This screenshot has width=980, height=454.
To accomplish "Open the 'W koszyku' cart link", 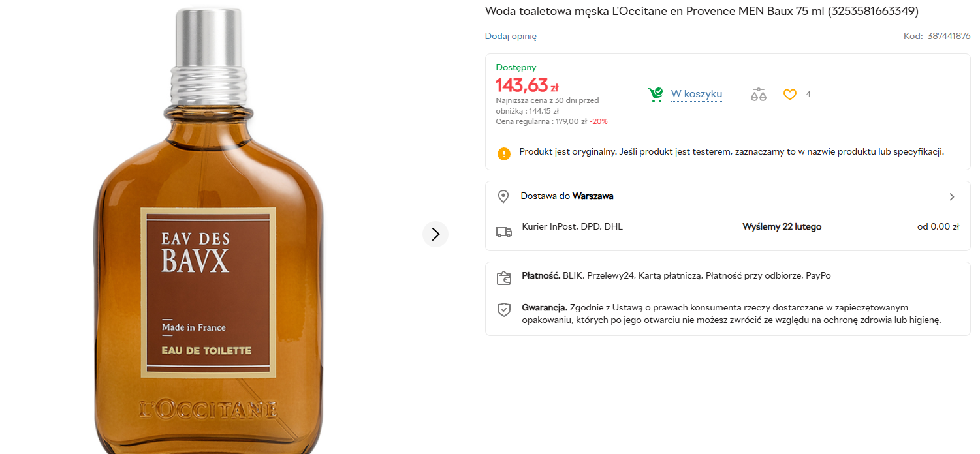I will (x=696, y=95).
